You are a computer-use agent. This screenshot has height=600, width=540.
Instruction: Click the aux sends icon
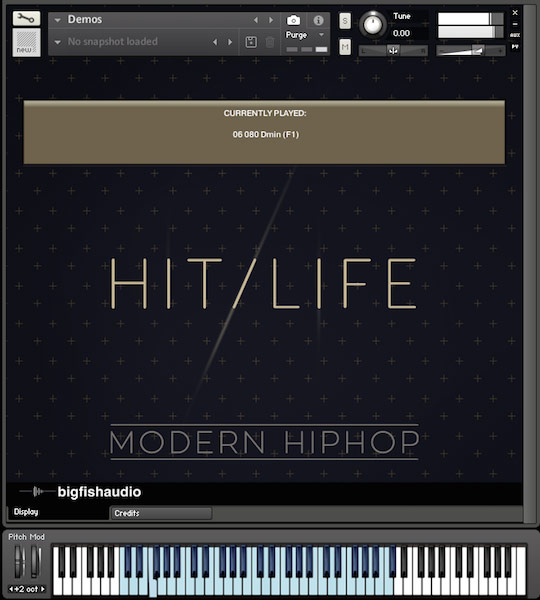coord(515,35)
